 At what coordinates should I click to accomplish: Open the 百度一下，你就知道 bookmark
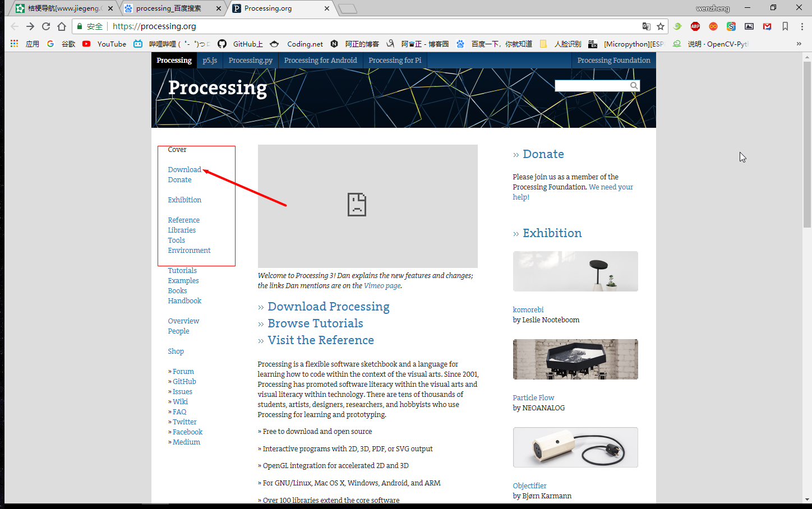[x=494, y=44]
